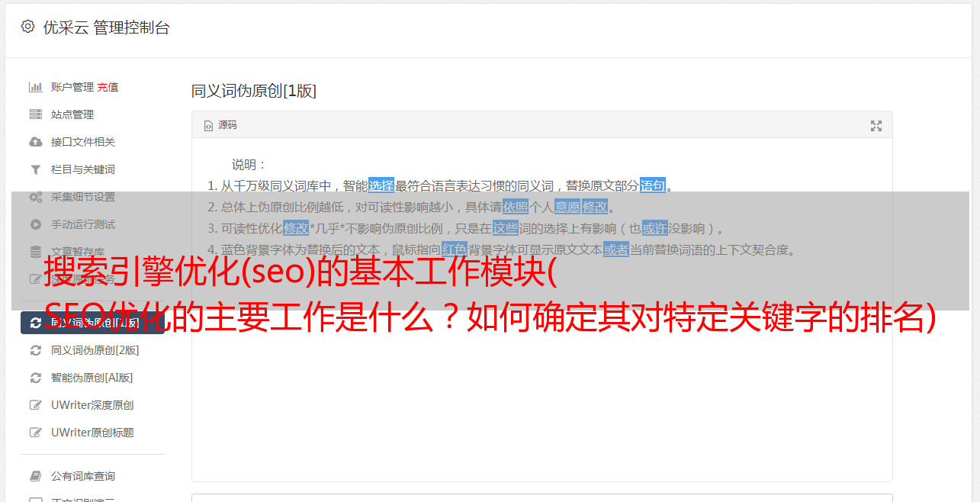Viewport: 980px width, 502px height.
Task: Click the gear icon beside 优采云 管理控制台
Action: (28, 27)
